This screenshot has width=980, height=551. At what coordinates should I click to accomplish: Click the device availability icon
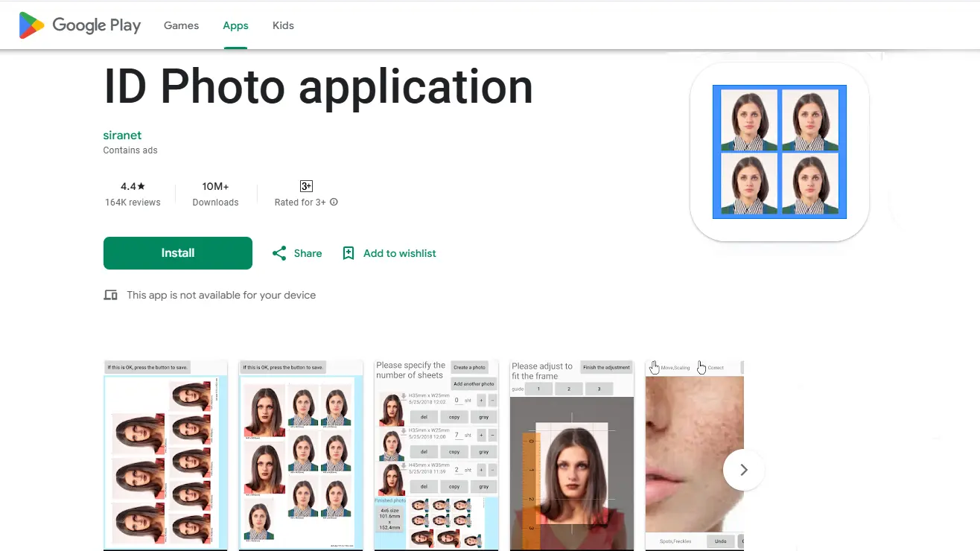[110, 295]
